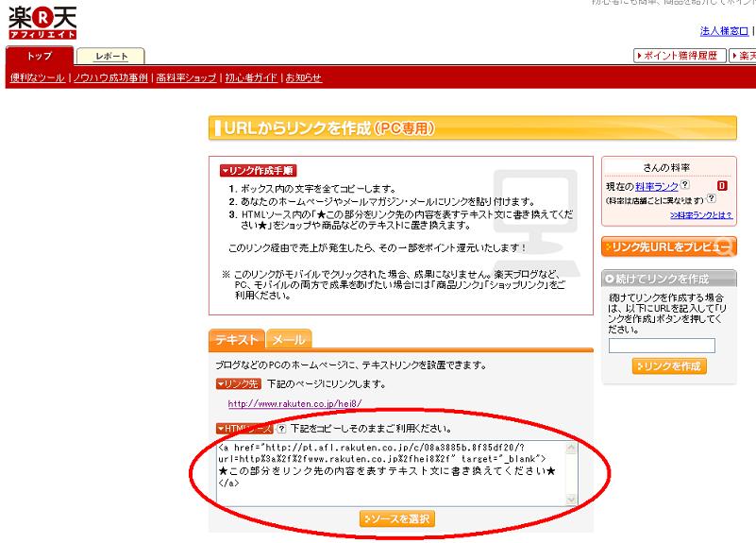This screenshot has width=756, height=543.
Task: Click the source box scrollbar down arrow
Action: tap(571, 500)
